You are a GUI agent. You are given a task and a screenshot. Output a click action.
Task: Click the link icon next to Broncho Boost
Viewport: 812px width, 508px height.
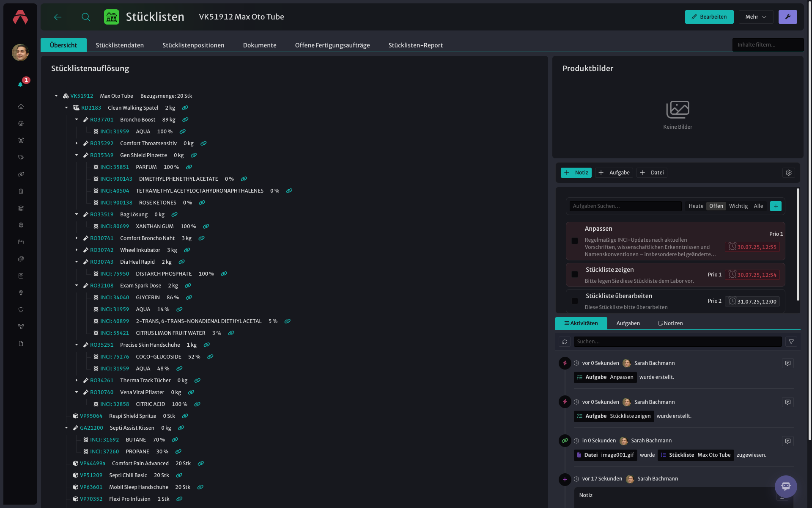[x=185, y=120]
